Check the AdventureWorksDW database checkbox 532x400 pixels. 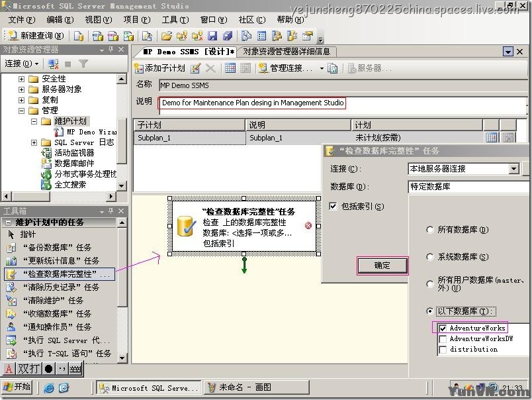pos(443,339)
